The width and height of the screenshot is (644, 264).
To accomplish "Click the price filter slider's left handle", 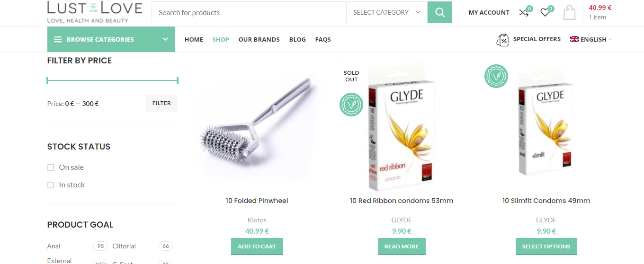I will (48, 81).
